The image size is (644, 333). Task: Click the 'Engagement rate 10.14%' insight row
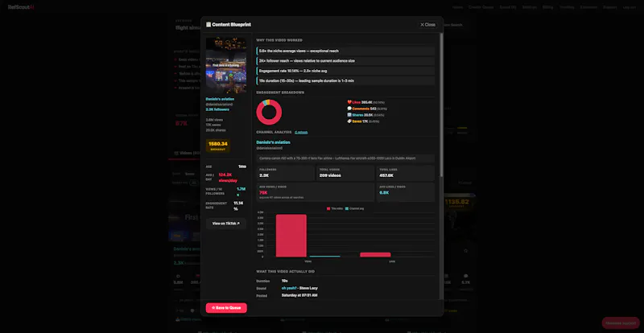point(345,71)
